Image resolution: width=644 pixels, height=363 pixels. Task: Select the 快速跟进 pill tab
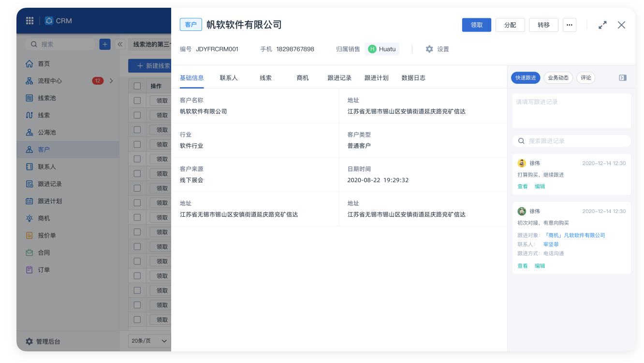[526, 77]
